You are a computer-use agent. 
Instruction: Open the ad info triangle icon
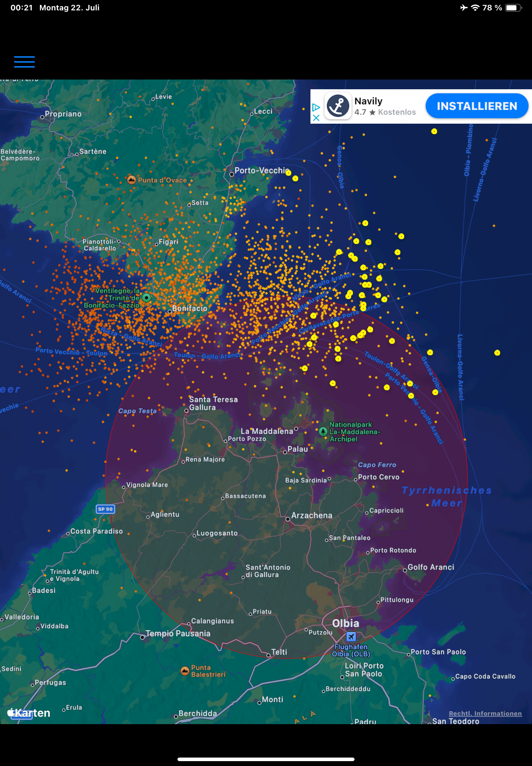[x=316, y=107]
